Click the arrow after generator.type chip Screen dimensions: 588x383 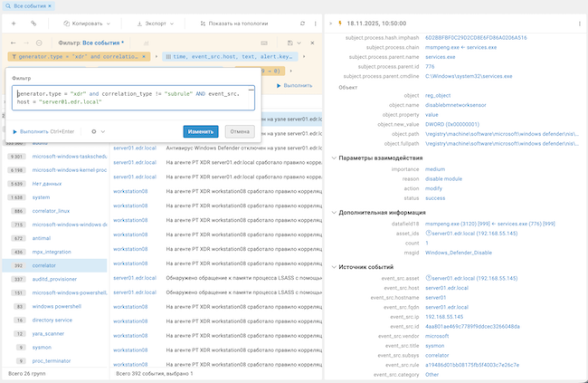tap(156, 57)
